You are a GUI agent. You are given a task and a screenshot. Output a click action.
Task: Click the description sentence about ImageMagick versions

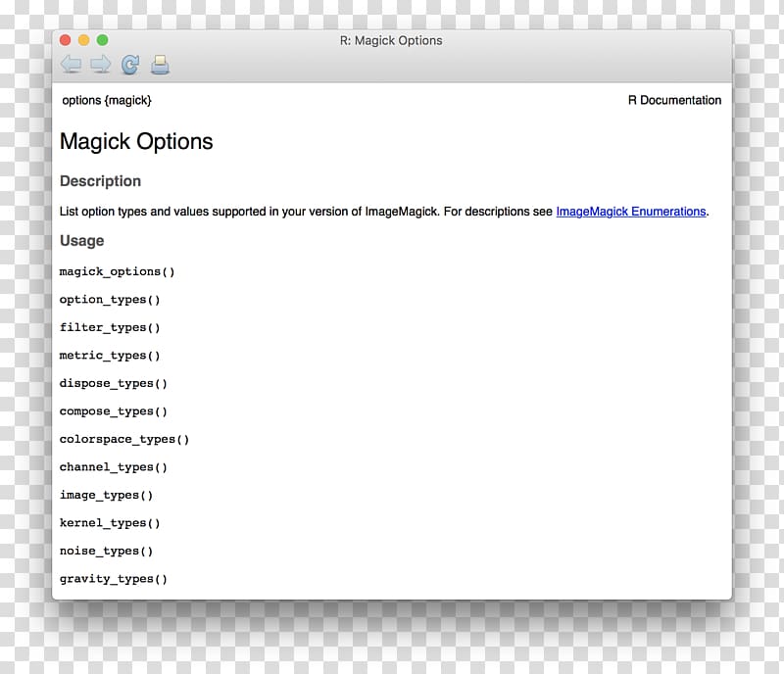(384, 212)
